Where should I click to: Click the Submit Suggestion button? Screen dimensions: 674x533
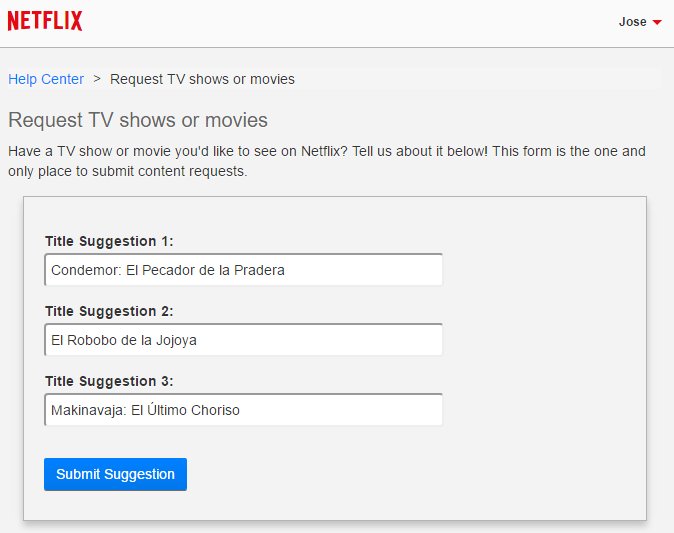pos(115,474)
